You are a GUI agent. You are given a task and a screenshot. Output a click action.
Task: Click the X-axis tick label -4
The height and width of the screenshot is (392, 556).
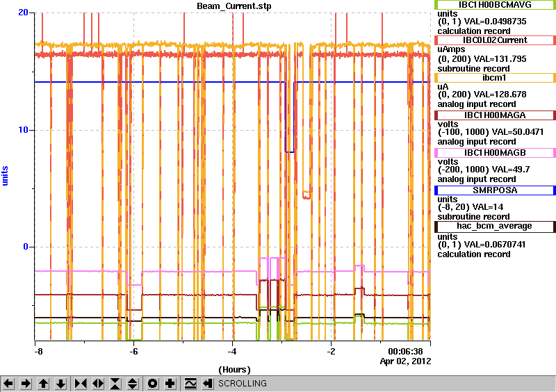(232, 352)
